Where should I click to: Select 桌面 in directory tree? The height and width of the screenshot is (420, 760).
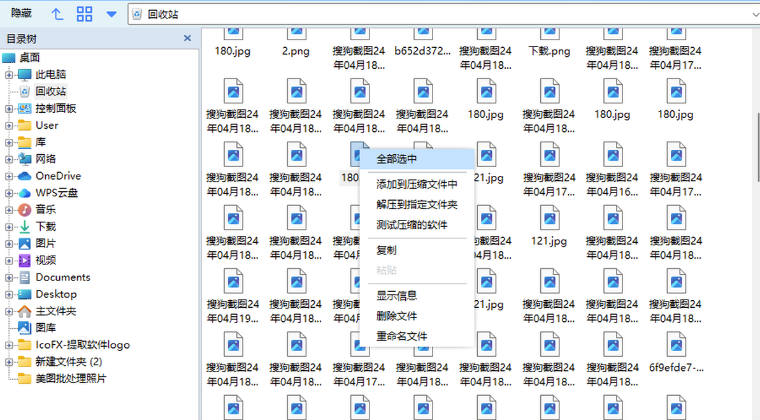tap(30, 58)
